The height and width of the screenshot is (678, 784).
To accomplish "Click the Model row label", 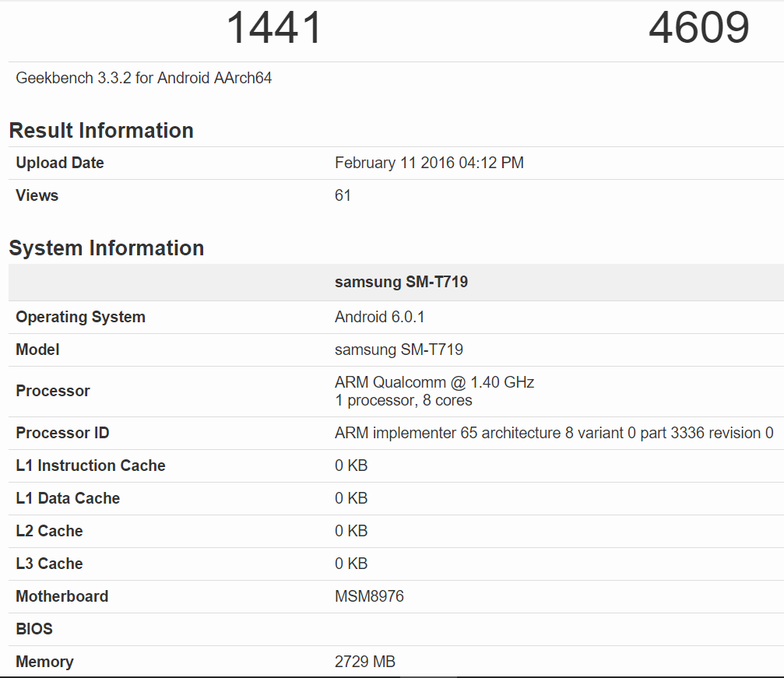I will tap(37, 350).
